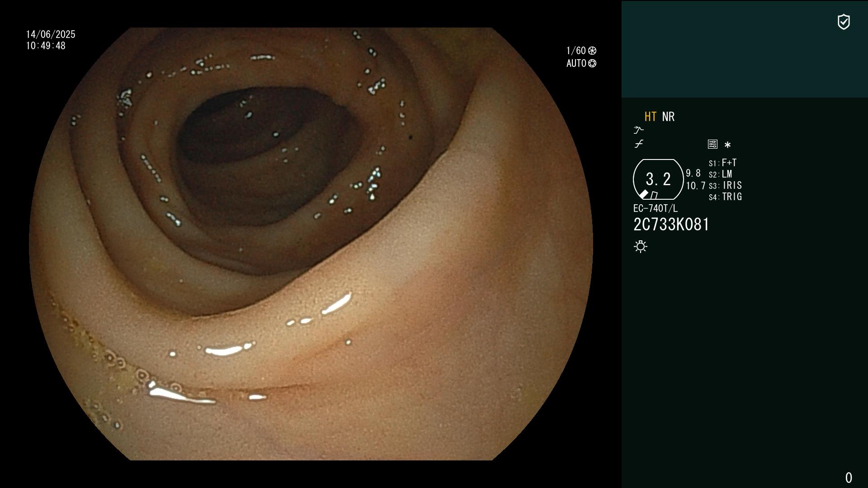Viewport: 868px width, 488px height.
Task: Click the lamp light-source icon
Action: 641,246
